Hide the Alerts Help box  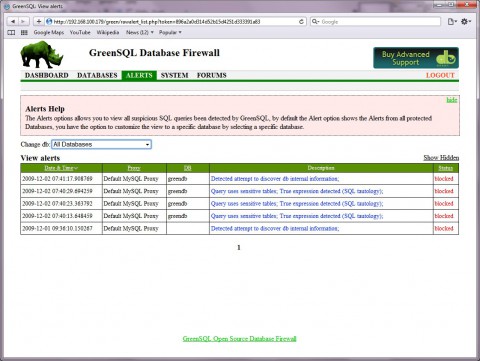[x=452, y=100]
